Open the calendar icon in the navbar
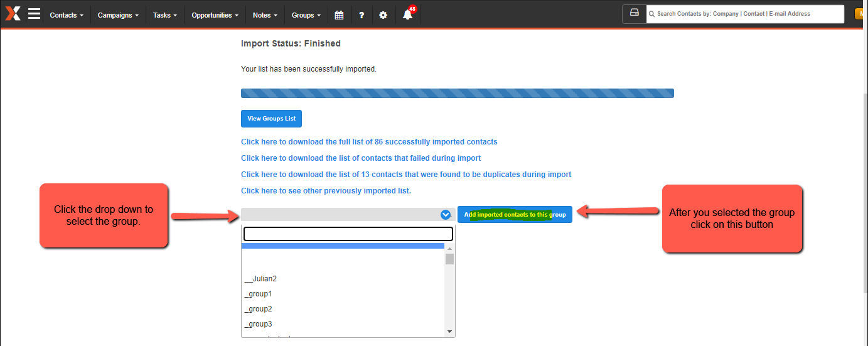868x346 pixels. (339, 15)
